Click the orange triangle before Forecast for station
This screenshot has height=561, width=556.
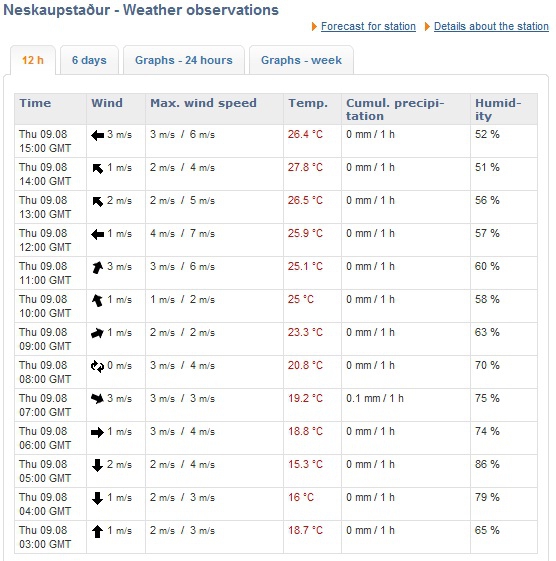314,26
